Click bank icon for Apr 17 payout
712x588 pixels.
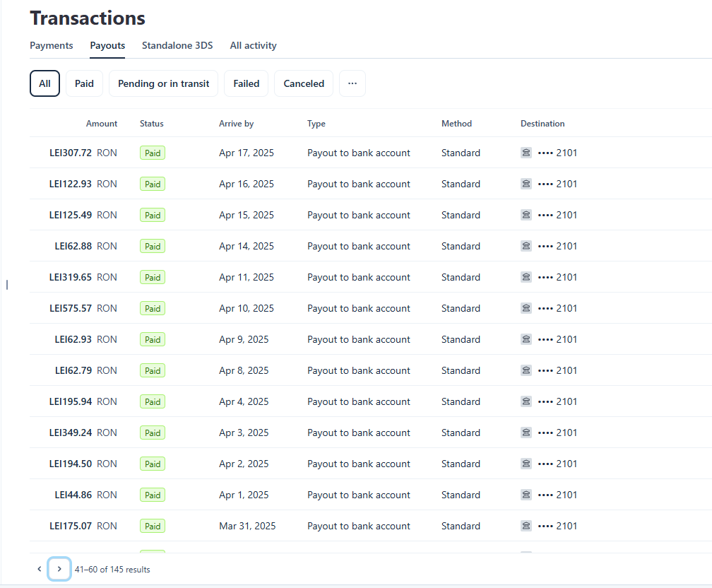(526, 153)
